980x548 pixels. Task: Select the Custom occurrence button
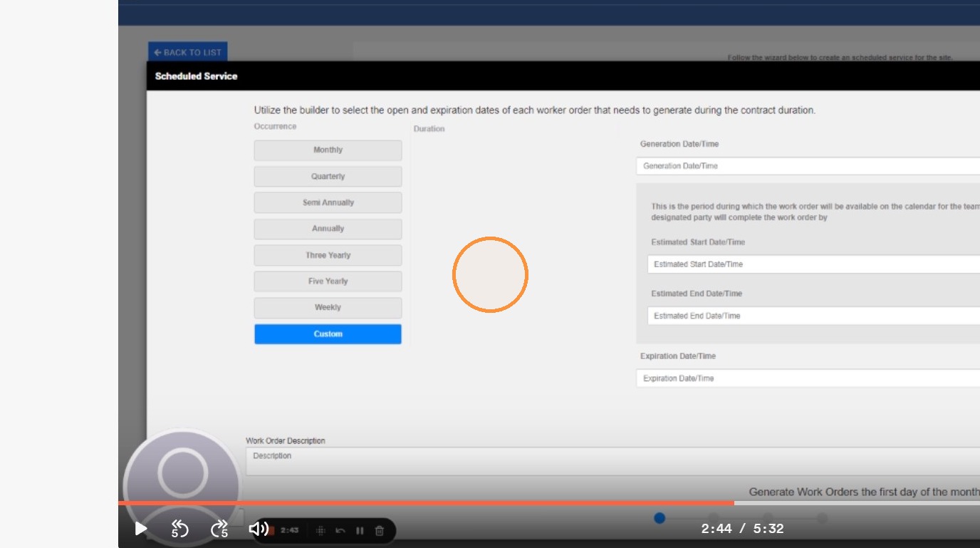coord(328,334)
